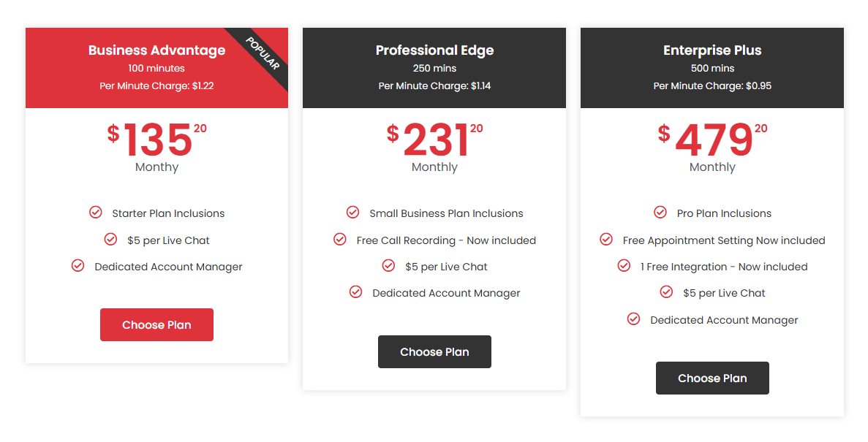
Task: Click checkmark next to Free Appointment Setting
Action: point(606,240)
